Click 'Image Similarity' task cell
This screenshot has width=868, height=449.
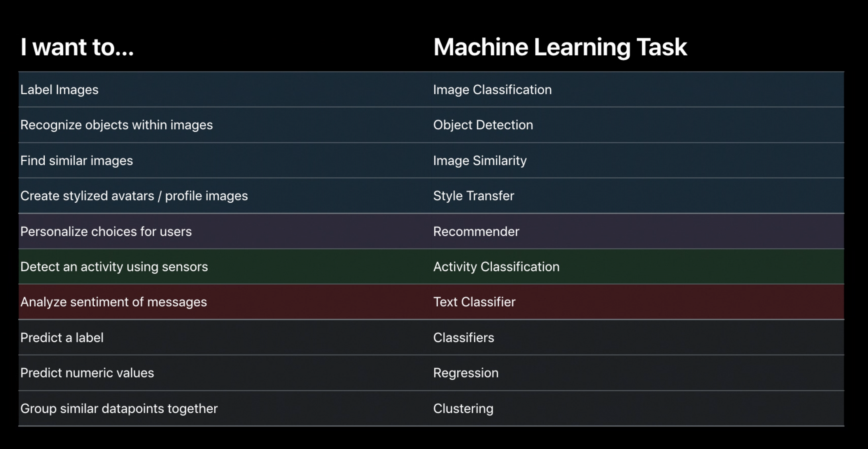[480, 161]
